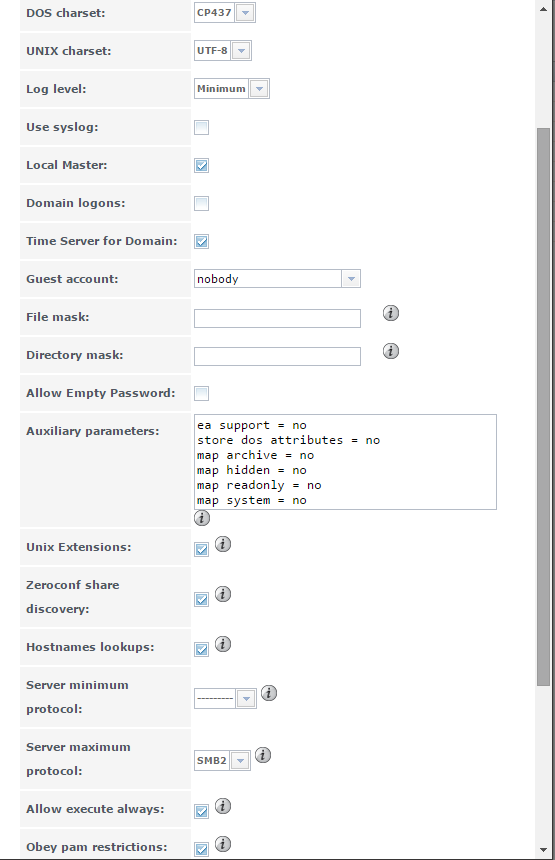The height and width of the screenshot is (860, 555).
Task: Click inside Auxiliary parameters text area
Action: [x=345, y=462]
